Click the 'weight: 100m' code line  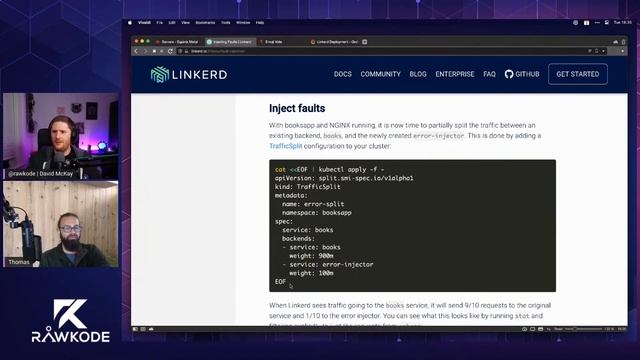click(x=311, y=273)
